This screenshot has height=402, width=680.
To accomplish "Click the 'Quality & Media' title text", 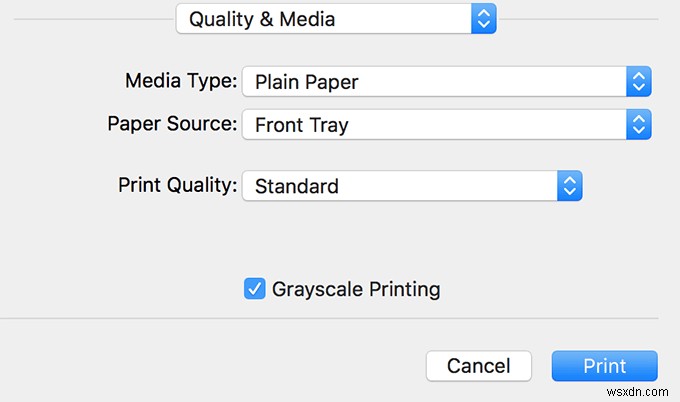I will tap(262, 18).
